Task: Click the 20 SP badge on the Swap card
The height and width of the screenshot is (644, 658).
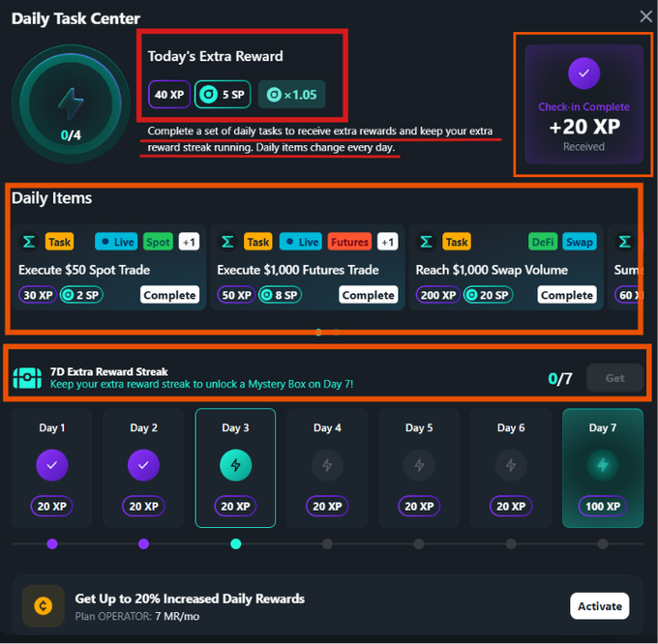Action: [488, 295]
